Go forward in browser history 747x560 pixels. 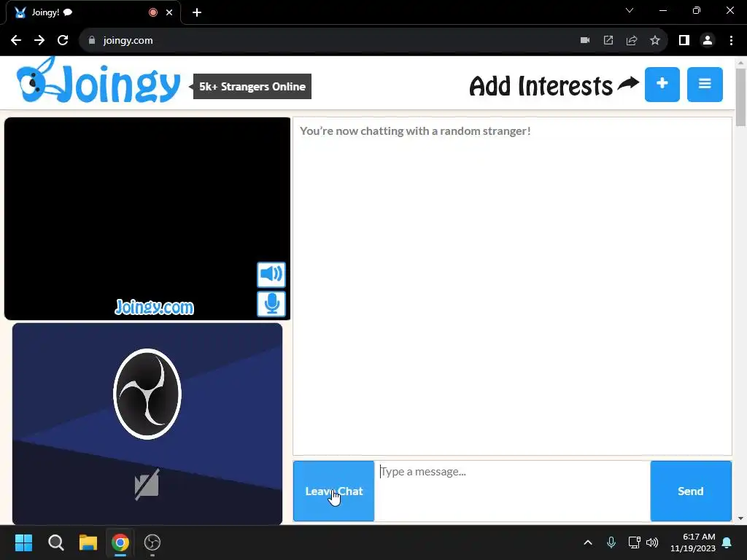[x=39, y=41]
